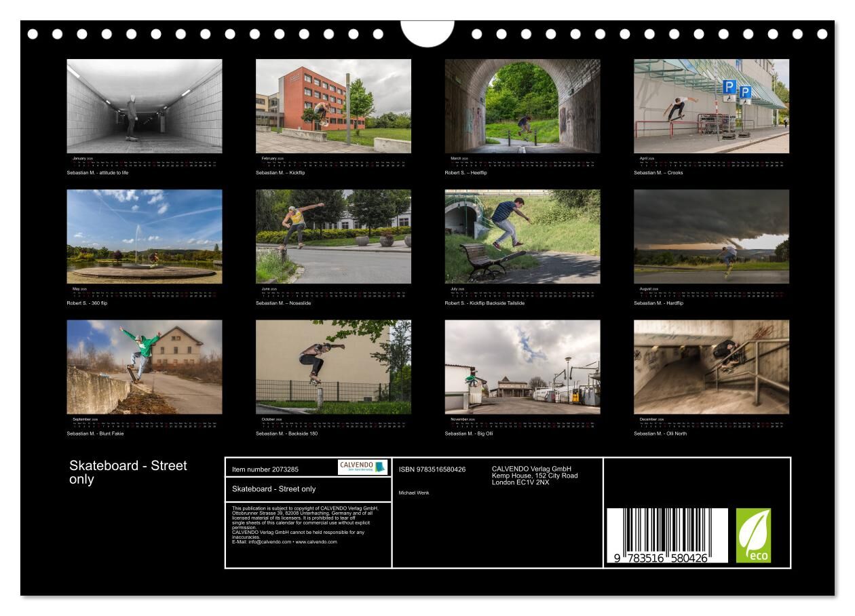855x616 pixels.
Task: Click the Item number 2073285 field
Action: [265, 469]
